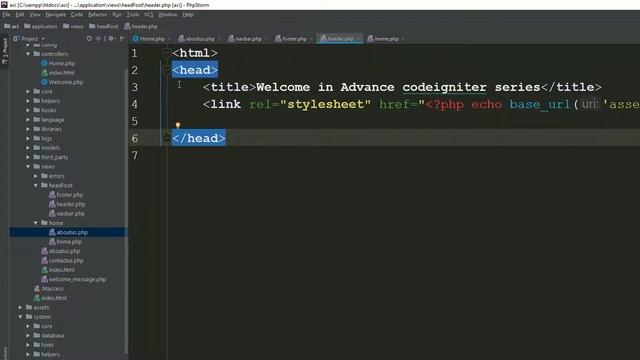Expand the errors folder
The height and width of the screenshot is (360, 640).
pos(36,176)
